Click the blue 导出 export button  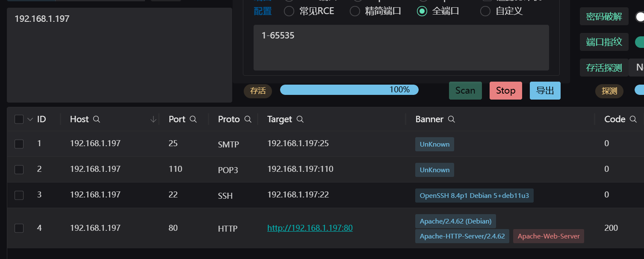click(545, 91)
